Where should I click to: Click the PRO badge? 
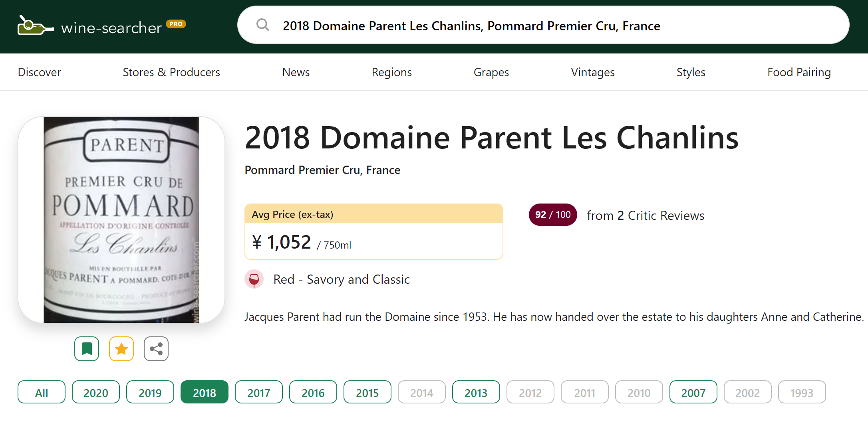coord(176,24)
